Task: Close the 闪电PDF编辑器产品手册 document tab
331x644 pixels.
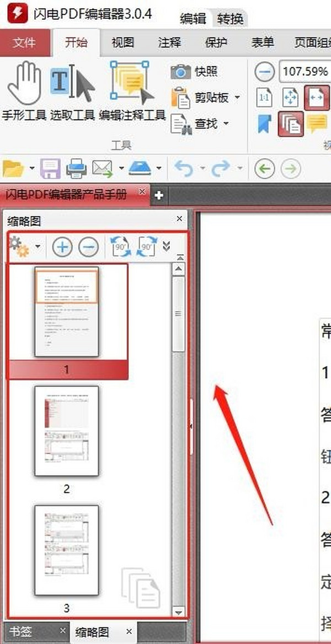Action: click(142, 192)
